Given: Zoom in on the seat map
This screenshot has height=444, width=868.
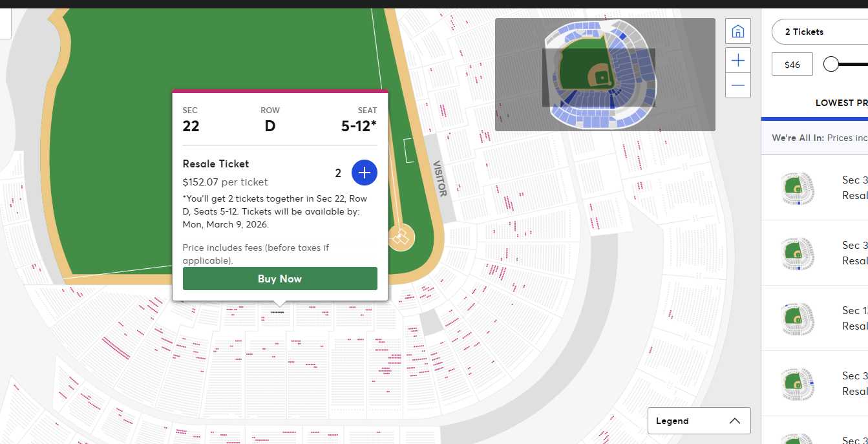Looking at the screenshot, I should [737, 61].
